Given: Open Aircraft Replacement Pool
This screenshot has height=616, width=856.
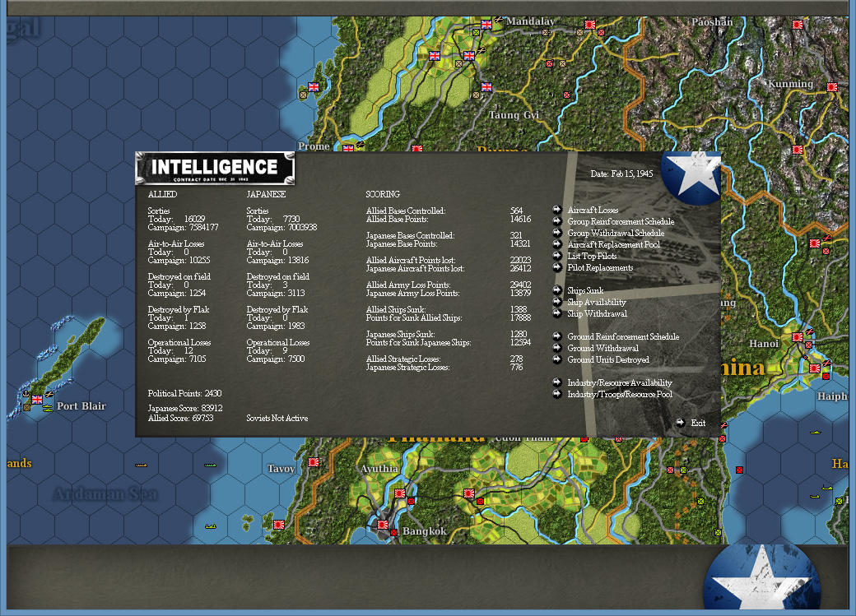Looking at the screenshot, I should point(613,244).
